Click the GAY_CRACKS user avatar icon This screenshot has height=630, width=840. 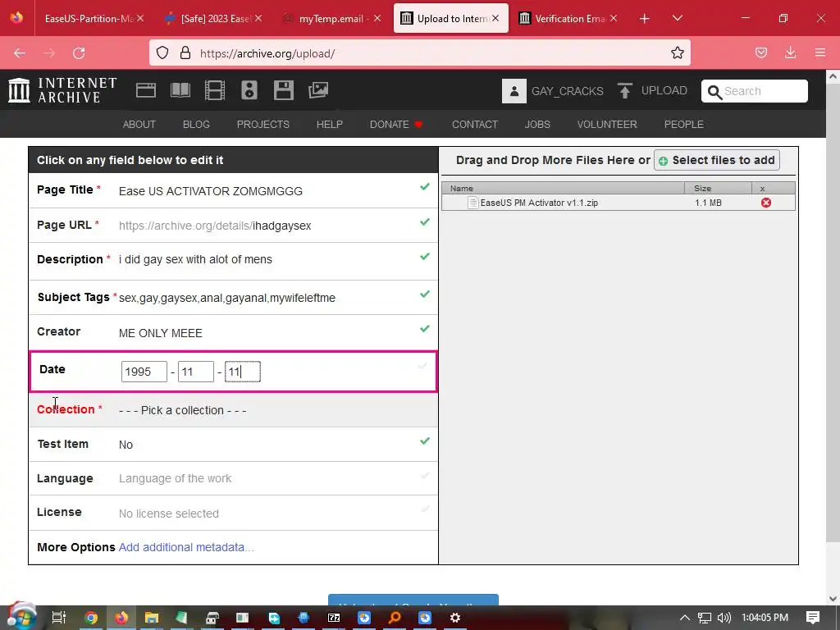click(514, 91)
